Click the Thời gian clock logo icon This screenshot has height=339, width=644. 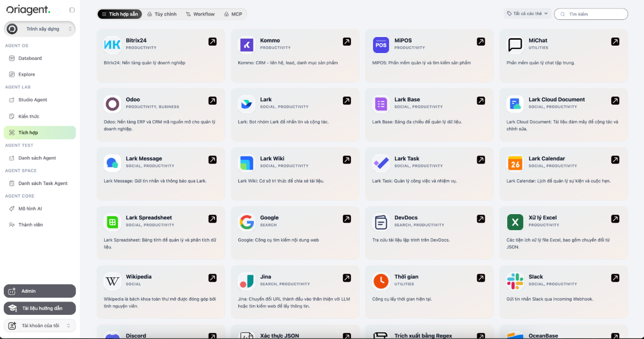(381, 281)
